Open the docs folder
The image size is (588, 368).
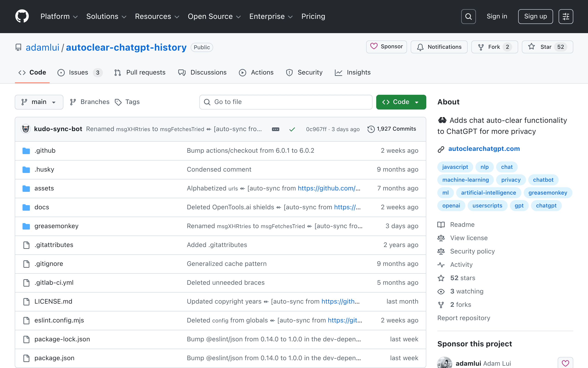point(42,207)
